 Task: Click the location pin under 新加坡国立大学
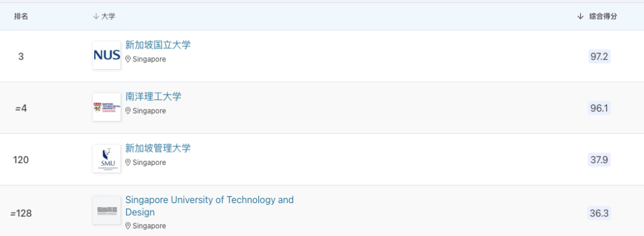tap(128, 59)
